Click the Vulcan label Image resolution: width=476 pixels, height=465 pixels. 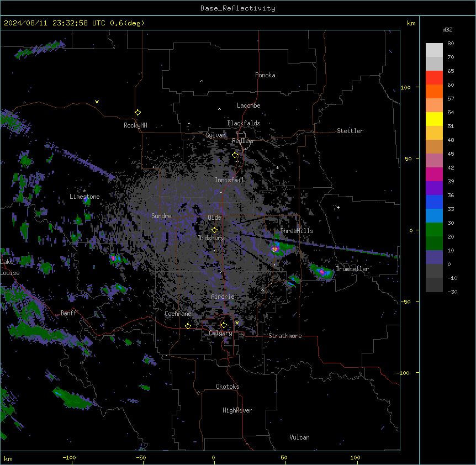pos(300,437)
